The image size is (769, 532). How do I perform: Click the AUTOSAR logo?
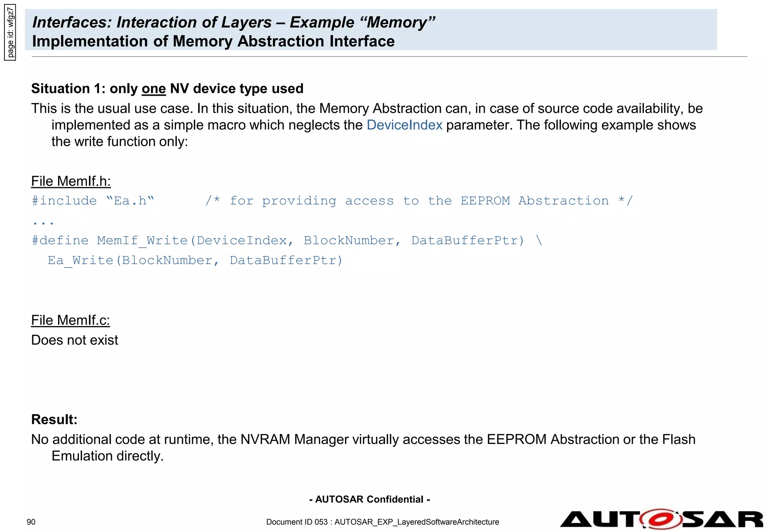[661, 519]
